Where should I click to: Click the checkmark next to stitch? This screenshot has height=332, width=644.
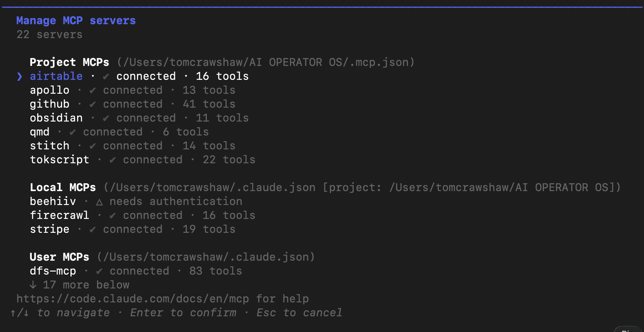93,146
